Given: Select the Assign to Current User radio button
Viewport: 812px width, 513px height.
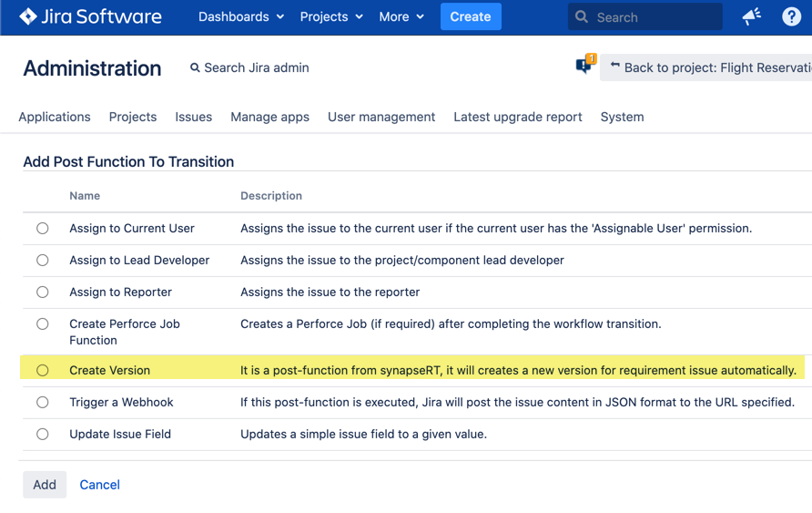Looking at the screenshot, I should coord(43,229).
